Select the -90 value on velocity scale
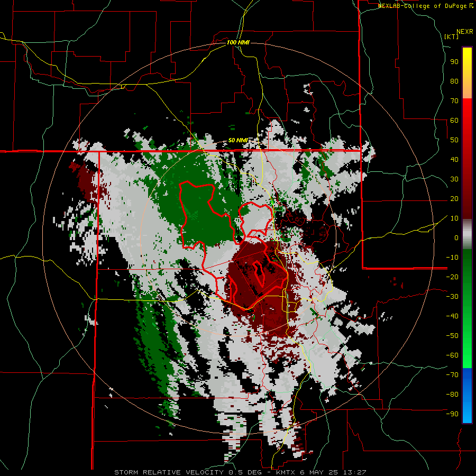 [x=452, y=414]
